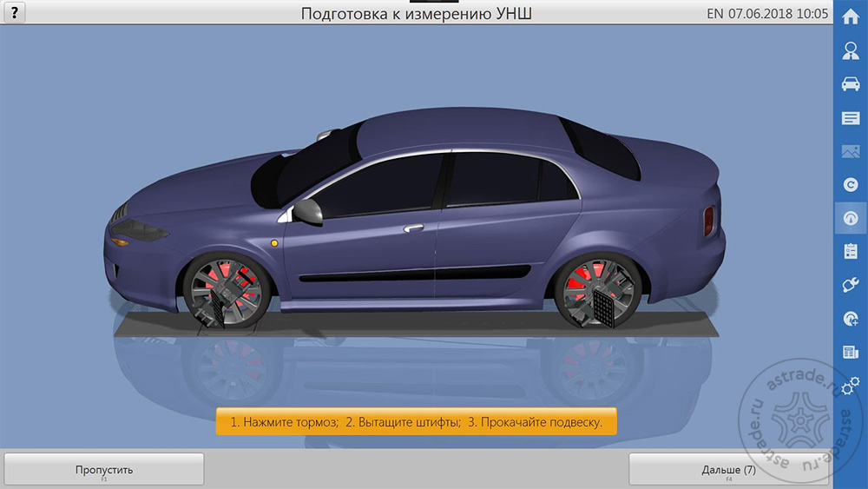Click the orange instruction banner about brake
The height and width of the screenshot is (489, 868).
click(417, 422)
